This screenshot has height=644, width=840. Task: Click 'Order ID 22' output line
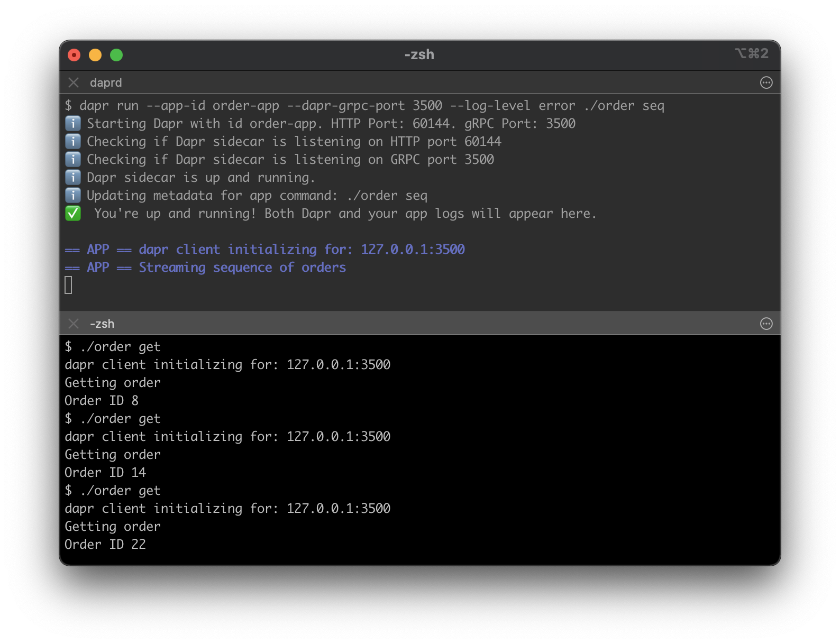coord(105,545)
